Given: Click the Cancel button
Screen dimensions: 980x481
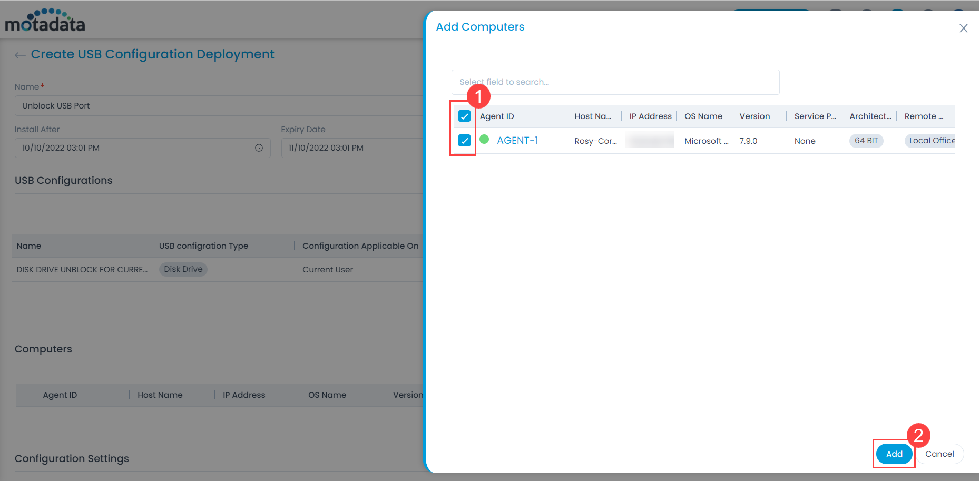Looking at the screenshot, I should tap(939, 454).
